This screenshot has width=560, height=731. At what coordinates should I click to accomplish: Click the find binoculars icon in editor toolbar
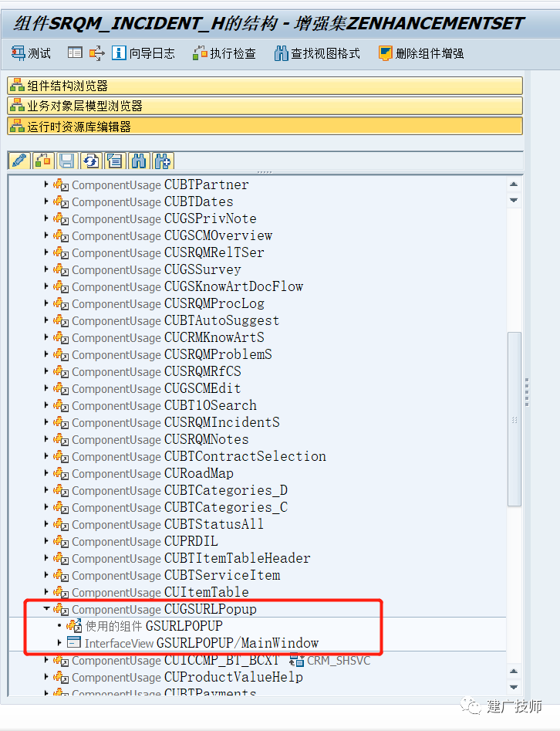point(139,161)
